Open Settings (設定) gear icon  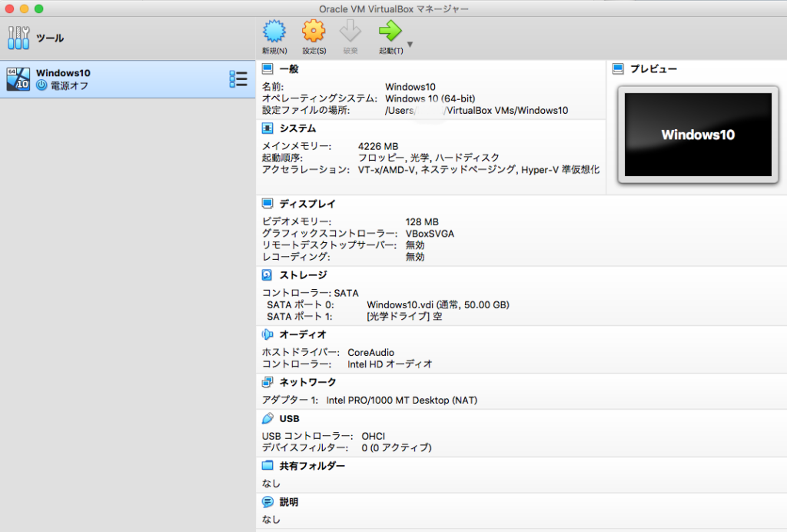(314, 31)
